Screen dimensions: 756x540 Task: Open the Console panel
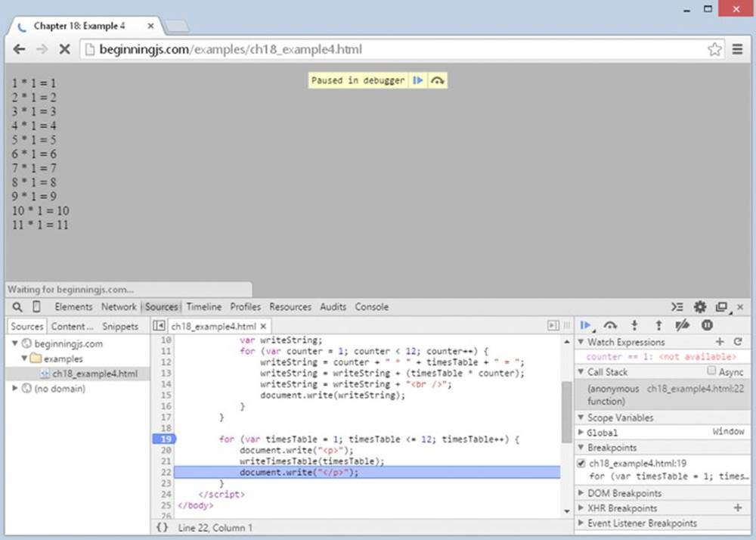372,306
